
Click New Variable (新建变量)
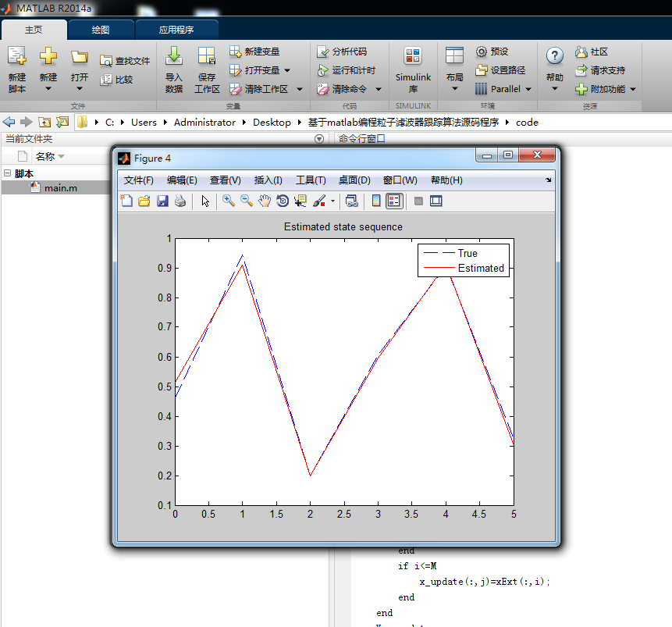point(254,52)
